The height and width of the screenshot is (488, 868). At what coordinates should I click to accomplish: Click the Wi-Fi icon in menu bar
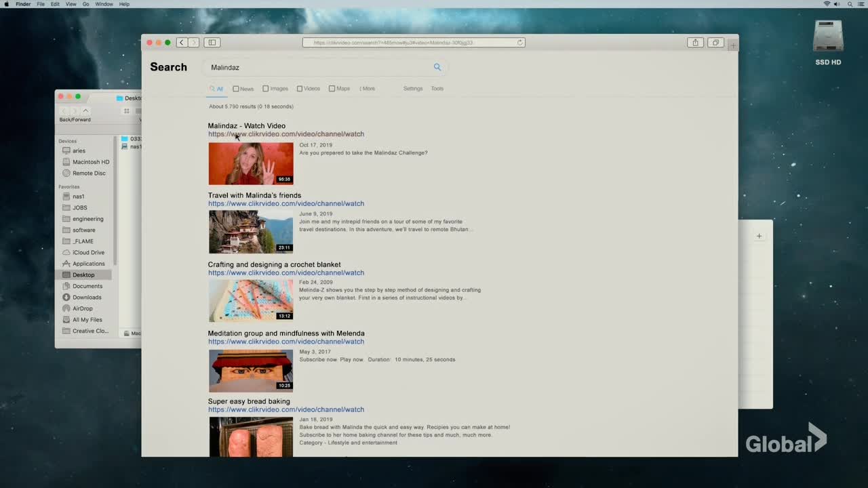point(827,4)
